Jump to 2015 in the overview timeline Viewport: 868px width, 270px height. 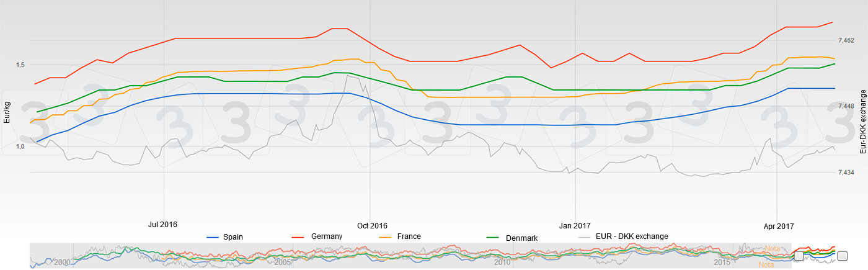(722, 263)
